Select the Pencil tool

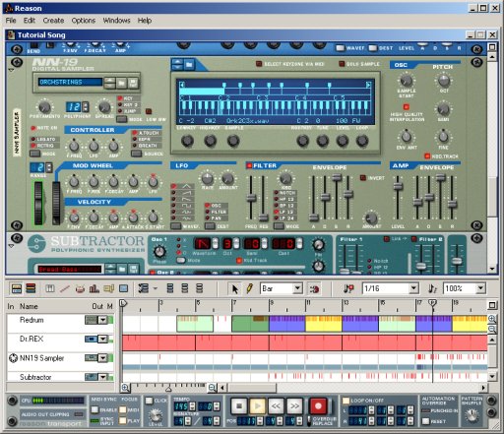pos(249,288)
